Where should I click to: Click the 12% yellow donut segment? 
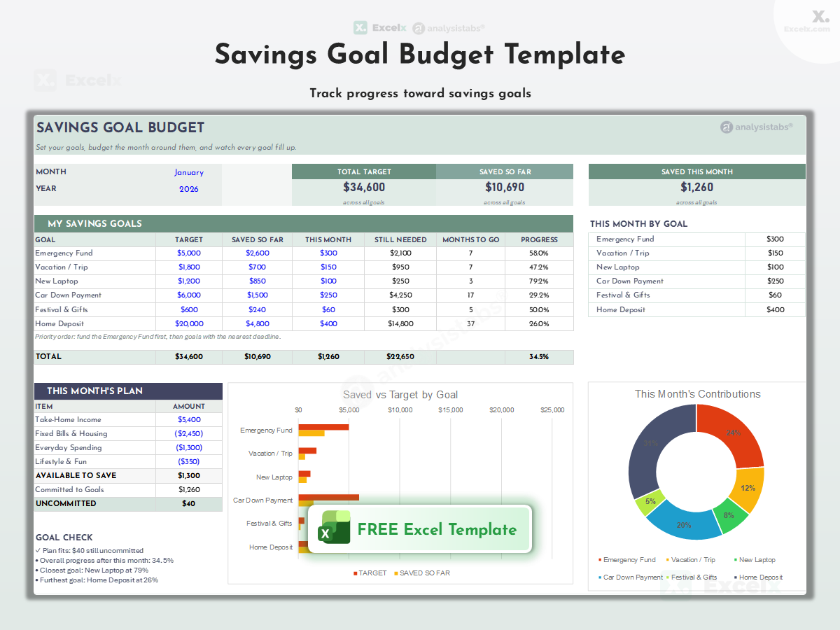(x=748, y=489)
